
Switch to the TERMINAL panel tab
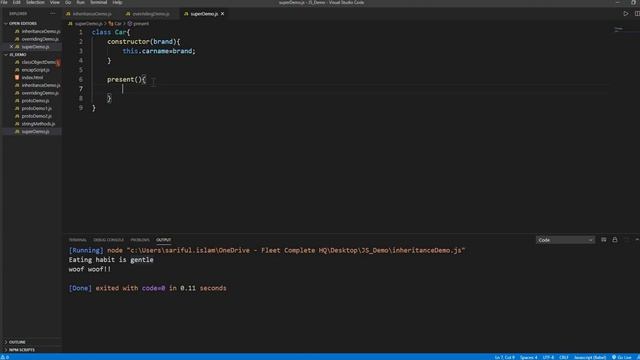(x=78, y=240)
